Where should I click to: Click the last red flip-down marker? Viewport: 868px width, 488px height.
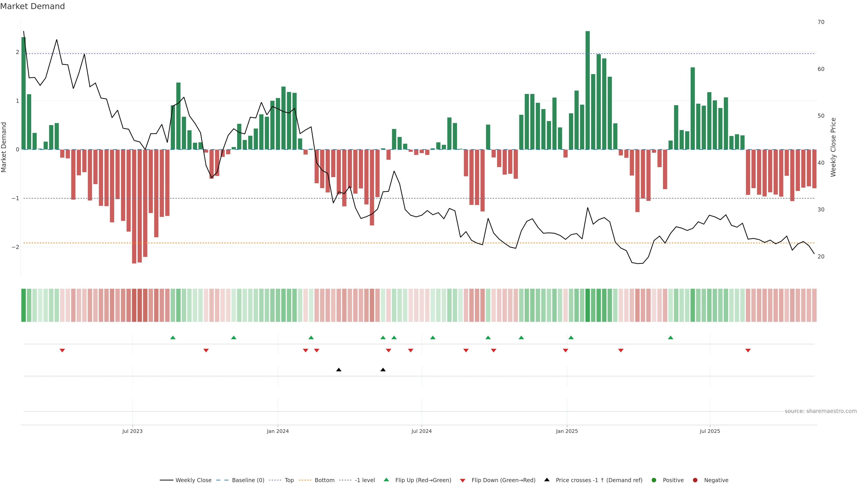(748, 351)
